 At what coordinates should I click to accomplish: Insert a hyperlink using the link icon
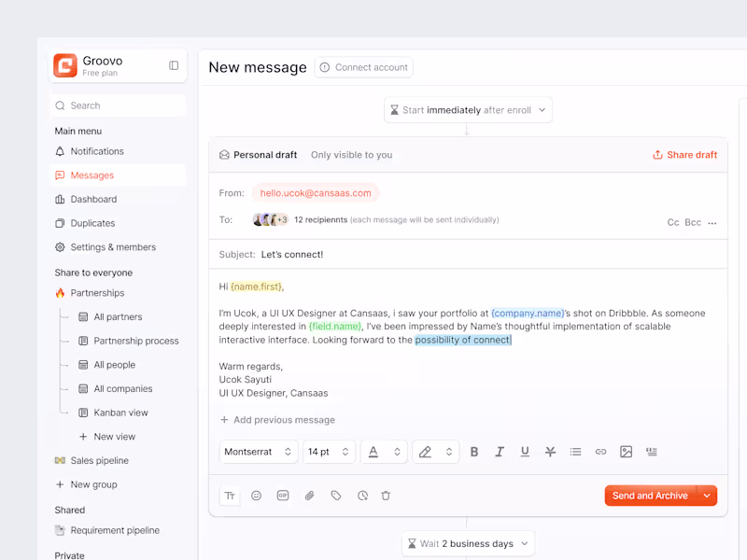pyautogui.click(x=600, y=452)
